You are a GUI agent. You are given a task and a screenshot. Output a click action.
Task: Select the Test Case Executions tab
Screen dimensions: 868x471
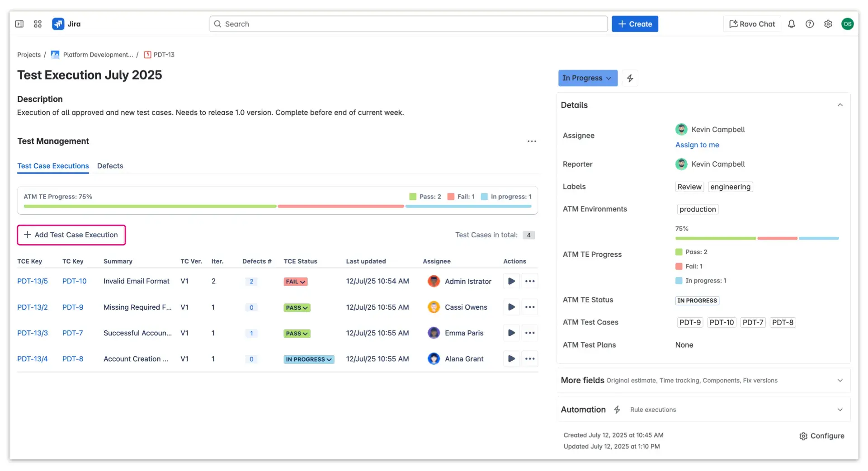point(53,166)
